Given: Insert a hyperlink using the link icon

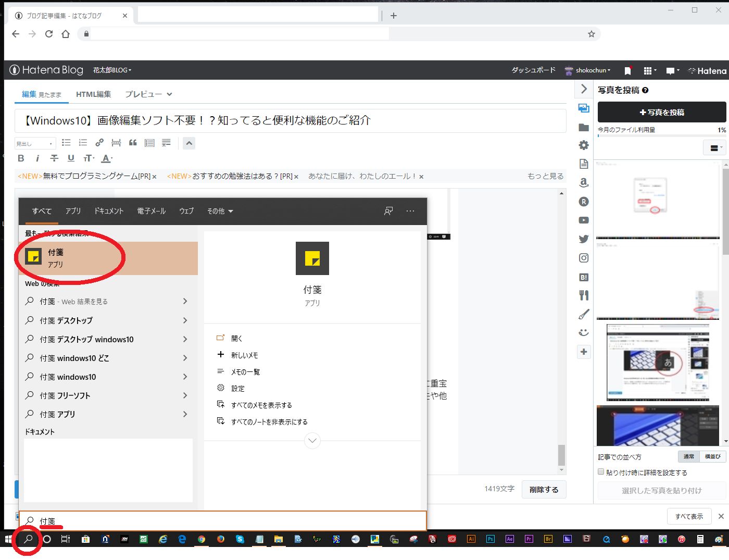Looking at the screenshot, I should 99,142.
